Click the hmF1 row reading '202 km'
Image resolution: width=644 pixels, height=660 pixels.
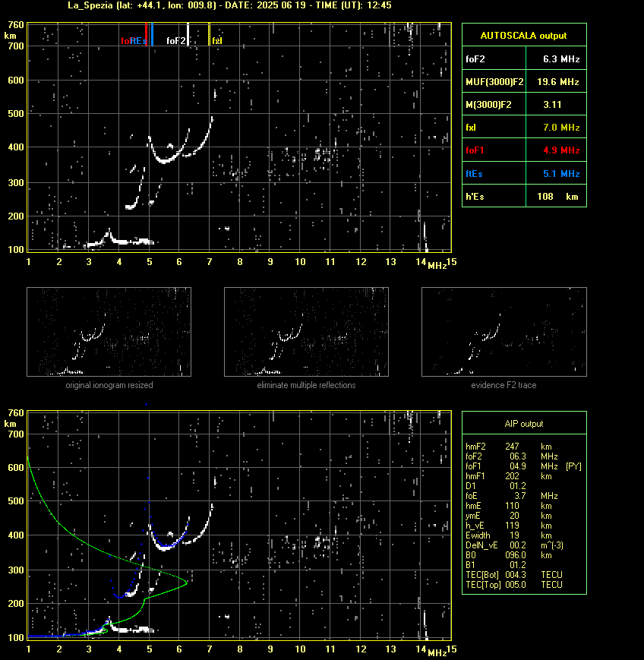pos(509,476)
